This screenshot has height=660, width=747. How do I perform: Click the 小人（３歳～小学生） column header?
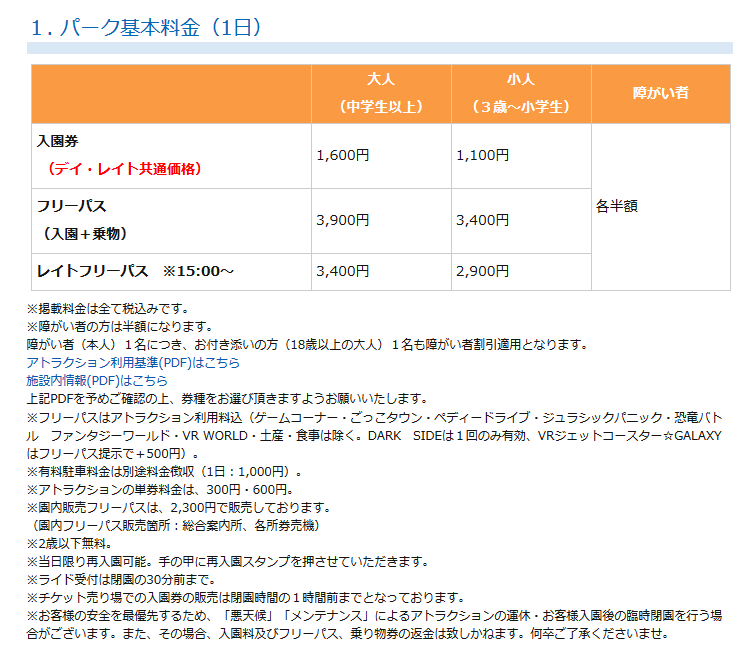(x=521, y=93)
